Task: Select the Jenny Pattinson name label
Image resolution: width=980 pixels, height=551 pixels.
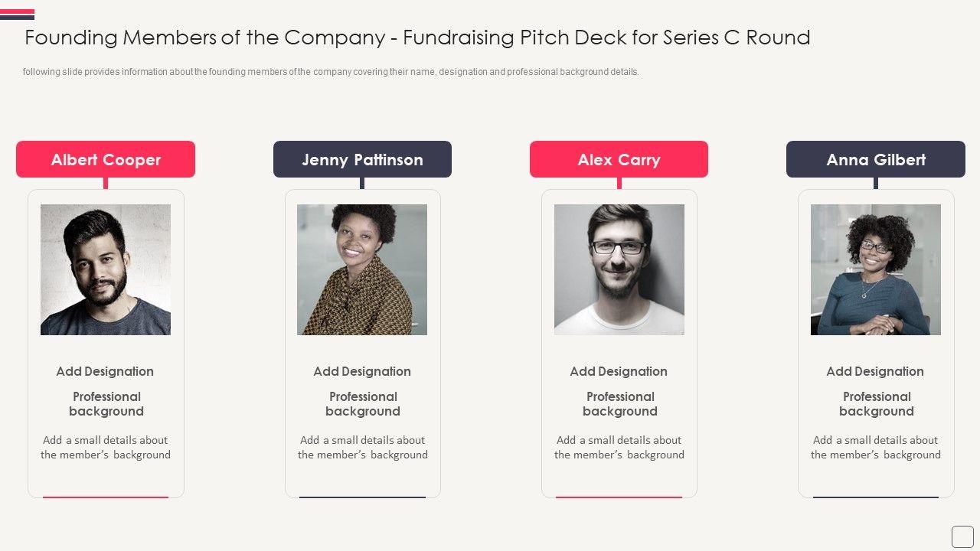Action: click(362, 159)
